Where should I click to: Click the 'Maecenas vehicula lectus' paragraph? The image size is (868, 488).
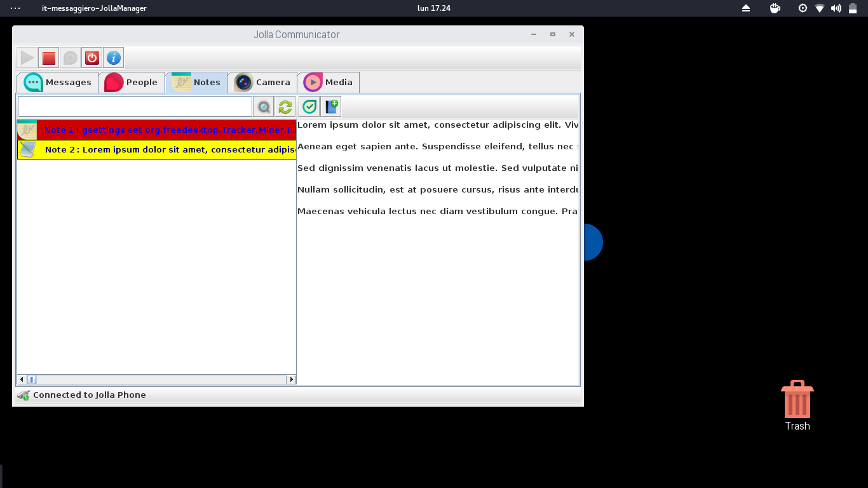point(438,211)
